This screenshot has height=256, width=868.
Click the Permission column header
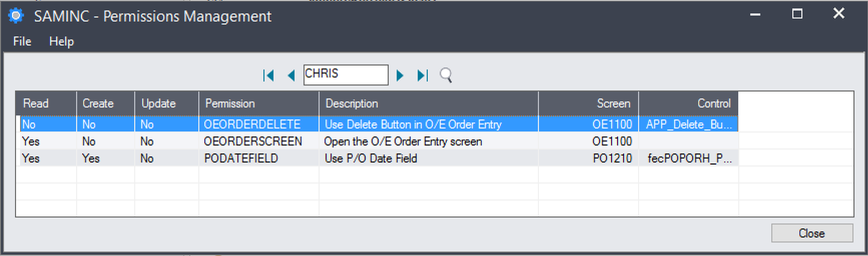[x=259, y=103]
